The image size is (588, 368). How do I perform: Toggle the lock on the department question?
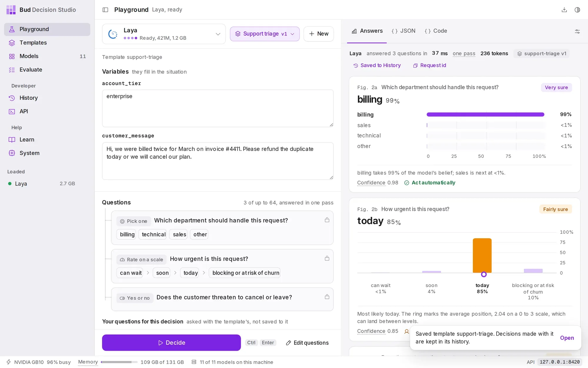[327, 220]
